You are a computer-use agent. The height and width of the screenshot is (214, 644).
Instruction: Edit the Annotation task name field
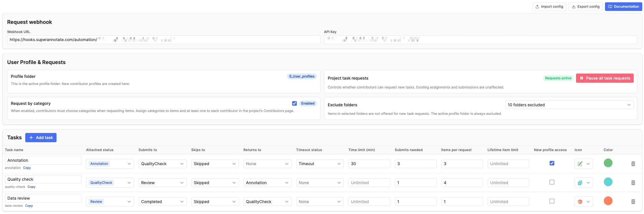pyautogui.click(x=43, y=160)
